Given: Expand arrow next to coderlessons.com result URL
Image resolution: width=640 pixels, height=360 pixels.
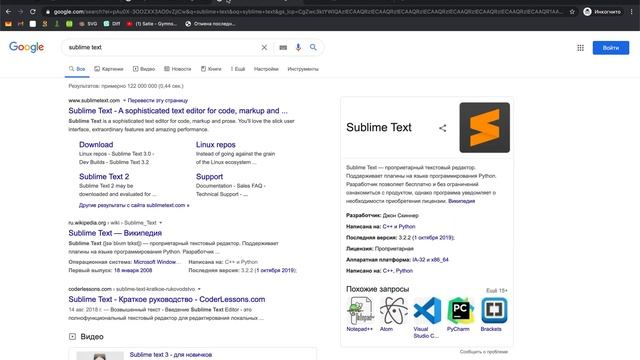Looking at the screenshot, I should click(199, 289).
